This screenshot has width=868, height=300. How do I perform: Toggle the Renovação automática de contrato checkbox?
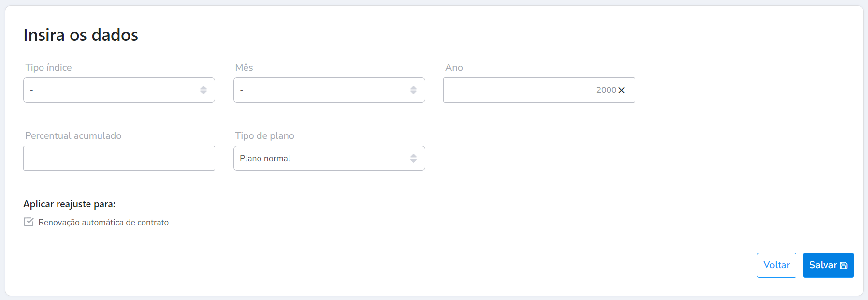[29, 222]
